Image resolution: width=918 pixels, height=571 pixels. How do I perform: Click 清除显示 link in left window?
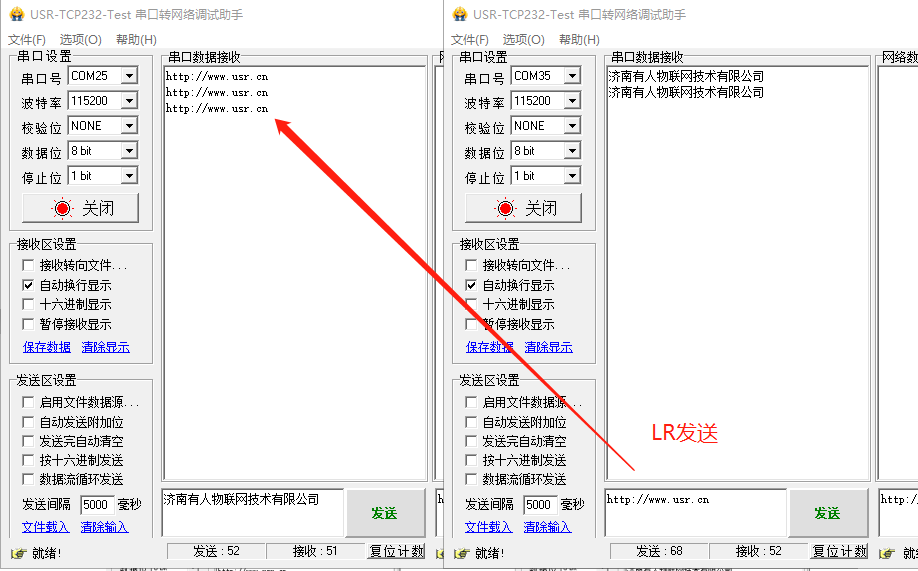(x=105, y=347)
